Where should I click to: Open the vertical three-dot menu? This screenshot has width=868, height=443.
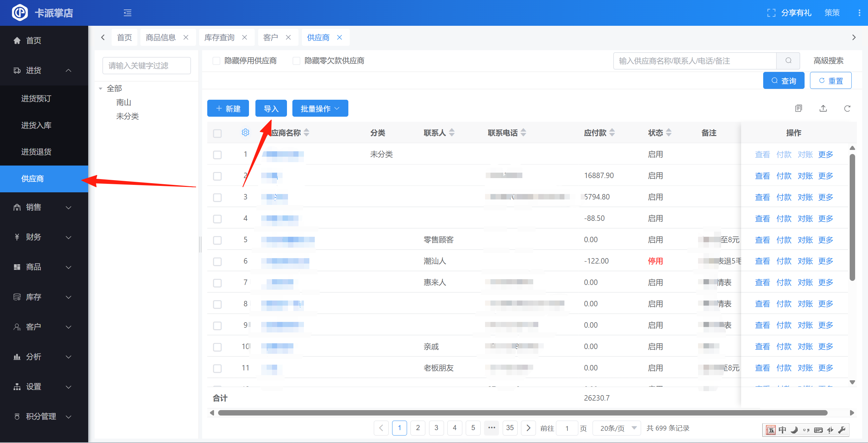coord(859,13)
